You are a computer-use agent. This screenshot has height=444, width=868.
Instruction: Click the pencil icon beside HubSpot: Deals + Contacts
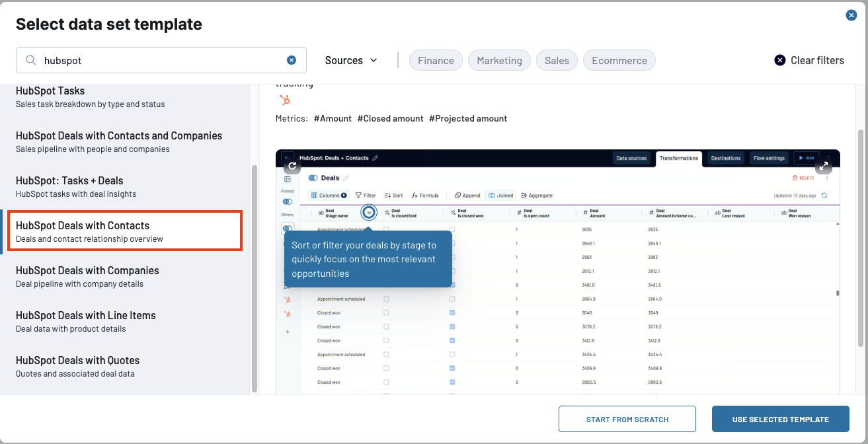click(x=375, y=159)
